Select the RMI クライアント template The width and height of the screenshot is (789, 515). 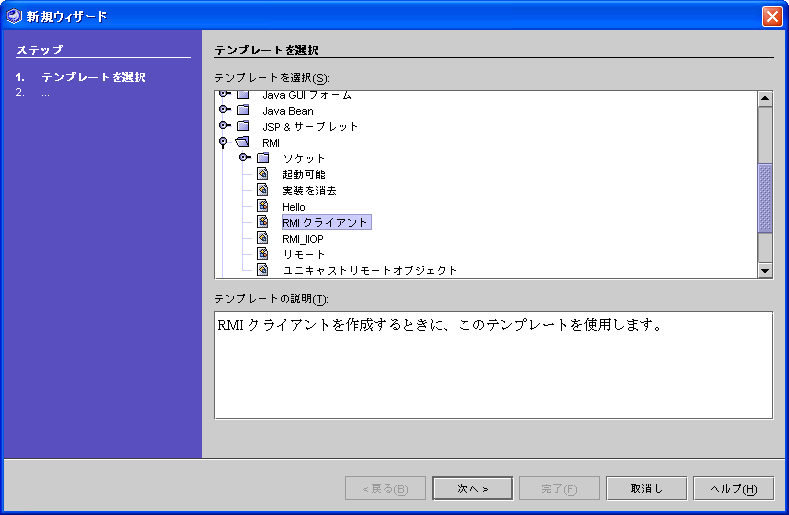click(x=325, y=223)
